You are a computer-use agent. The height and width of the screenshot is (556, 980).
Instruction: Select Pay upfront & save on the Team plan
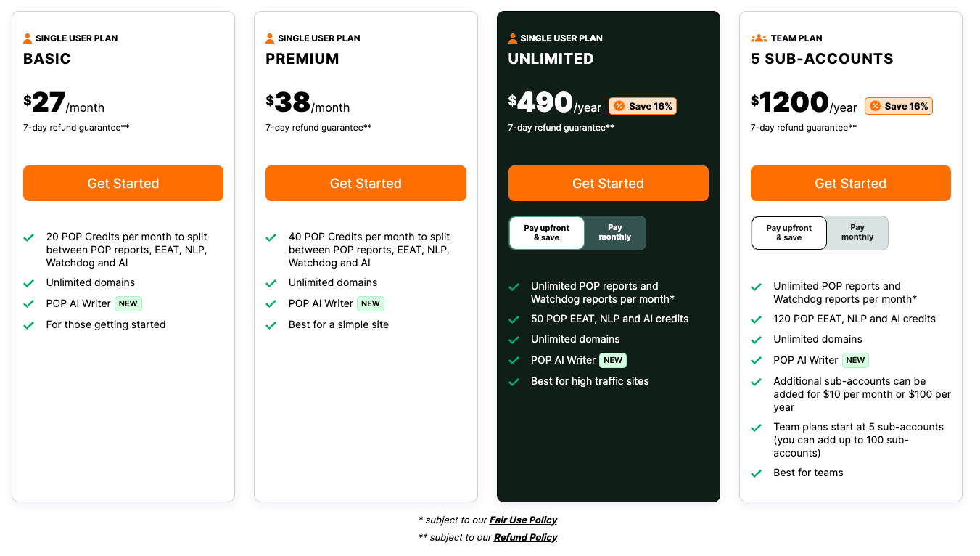pos(788,232)
